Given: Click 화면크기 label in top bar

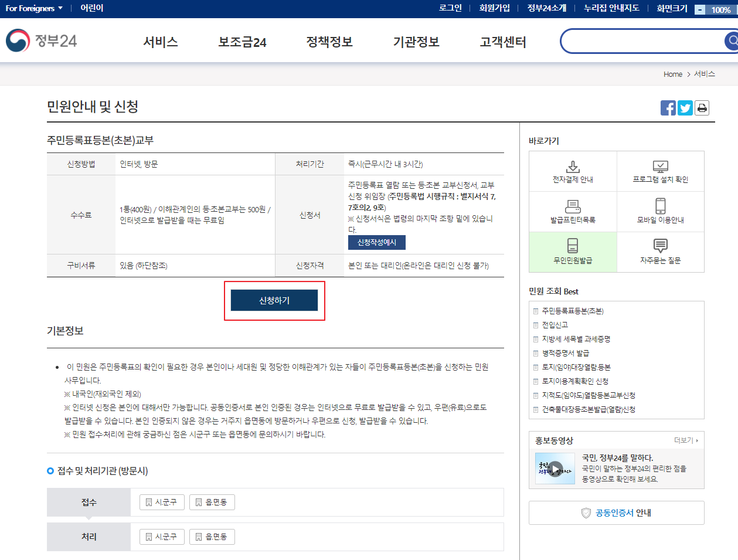Looking at the screenshot, I should (x=672, y=8).
